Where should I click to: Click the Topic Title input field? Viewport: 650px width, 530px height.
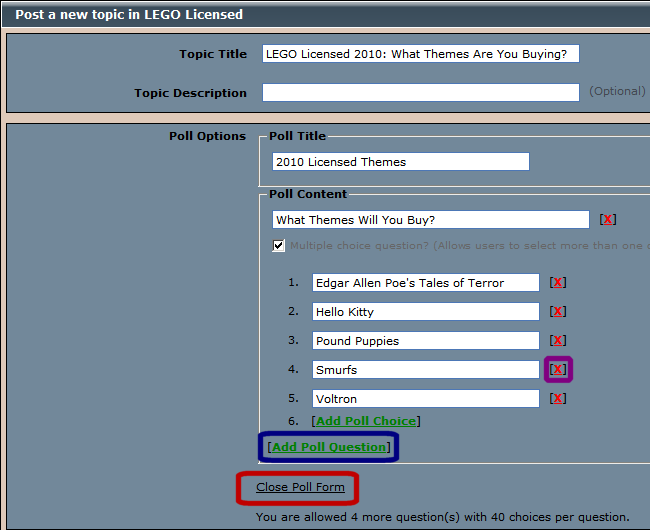point(421,54)
